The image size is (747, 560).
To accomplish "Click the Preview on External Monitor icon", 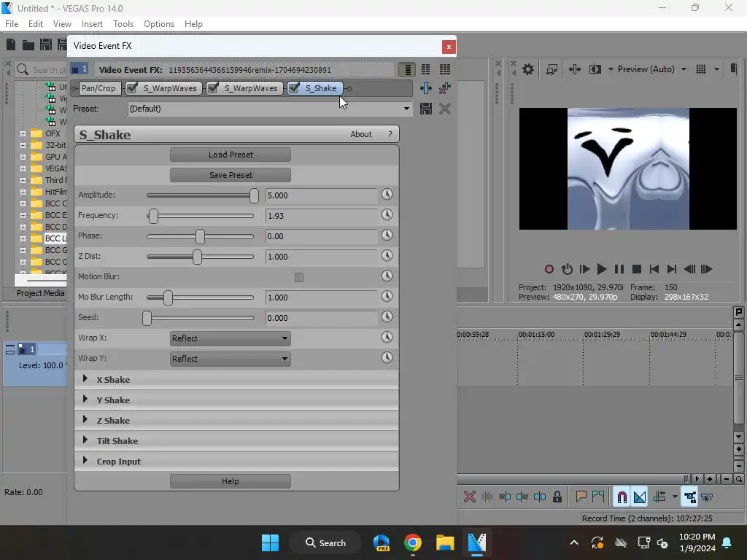I will 551,69.
